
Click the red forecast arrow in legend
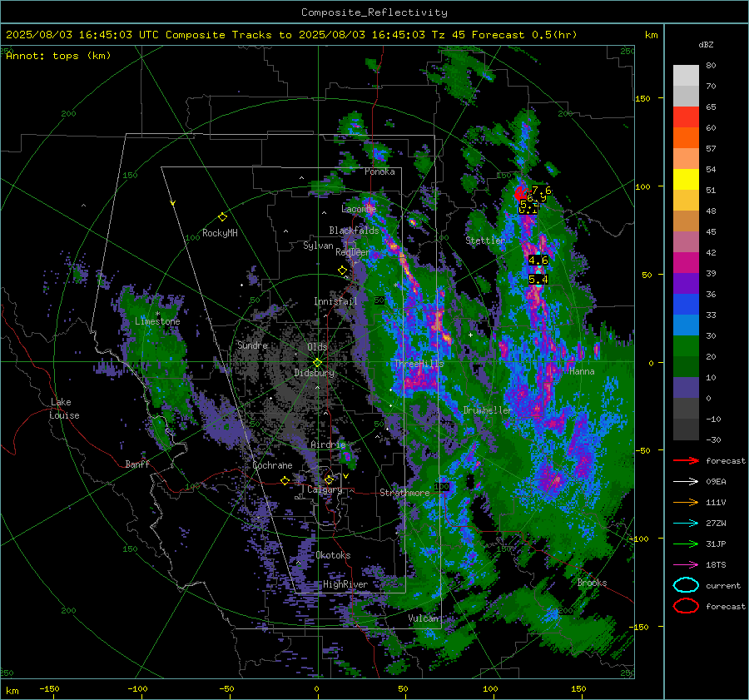pyautogui.click(x=686, y=460)
